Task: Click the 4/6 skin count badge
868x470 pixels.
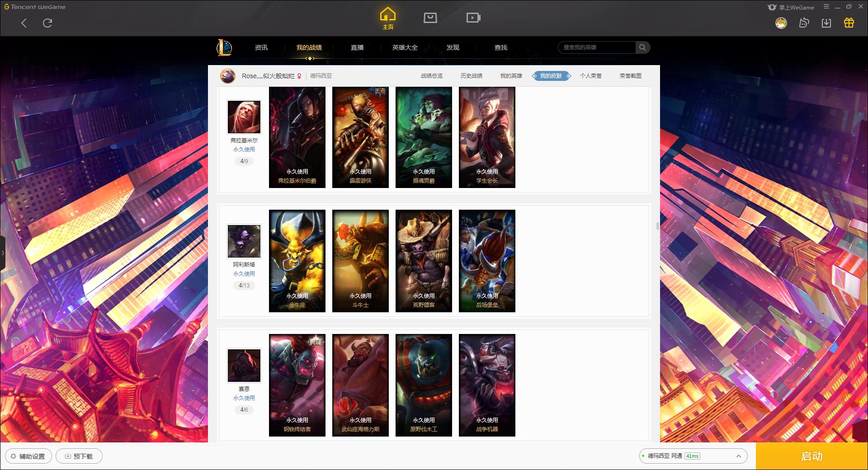Action: tap(244, 410)
